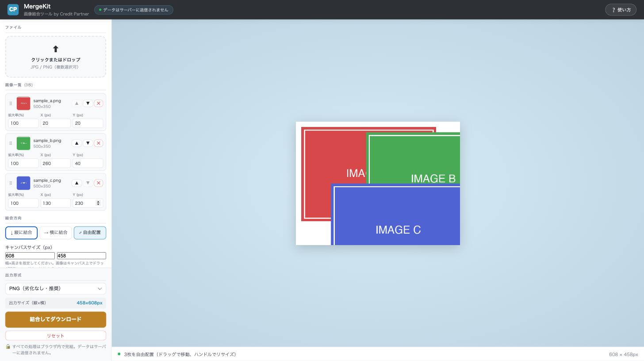Click the リセット button
Image resolution: width=644 pixels, height=361 pixels.
click(56, 336)
